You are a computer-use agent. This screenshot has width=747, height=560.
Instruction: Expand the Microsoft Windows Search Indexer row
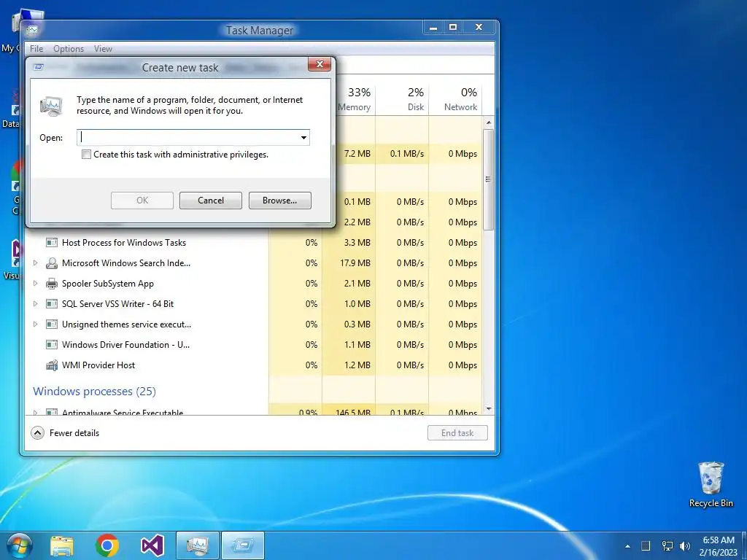[35, 262]
